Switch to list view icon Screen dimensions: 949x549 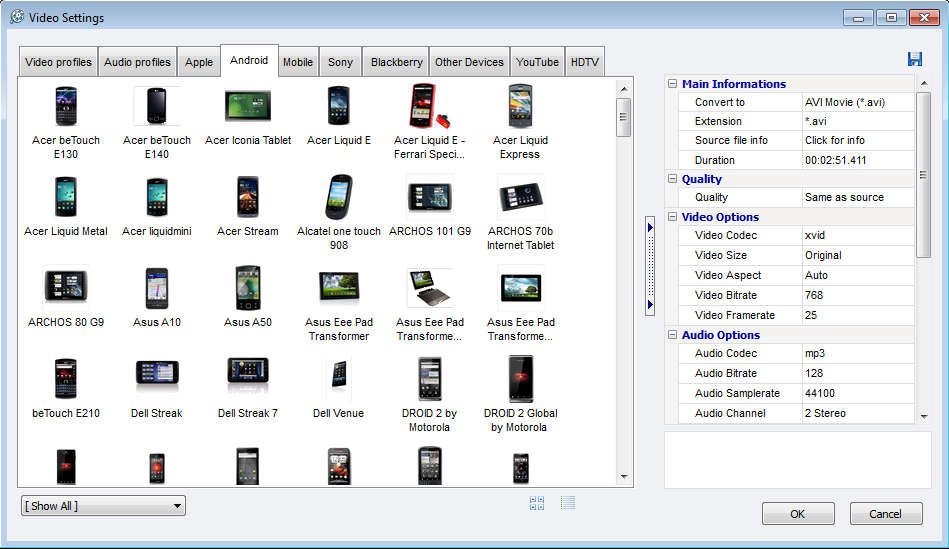click(x=568, y=503)
